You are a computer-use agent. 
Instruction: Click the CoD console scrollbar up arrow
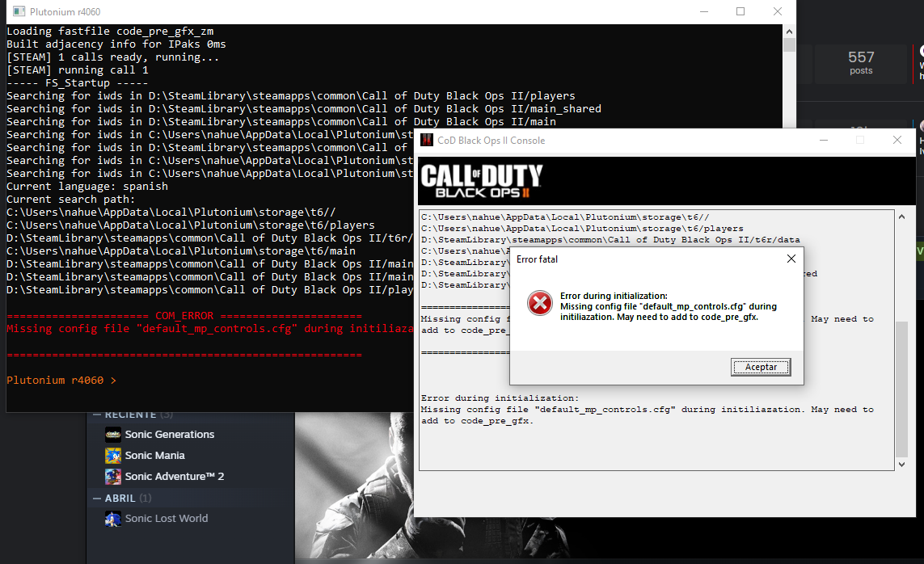coord(901,217)
